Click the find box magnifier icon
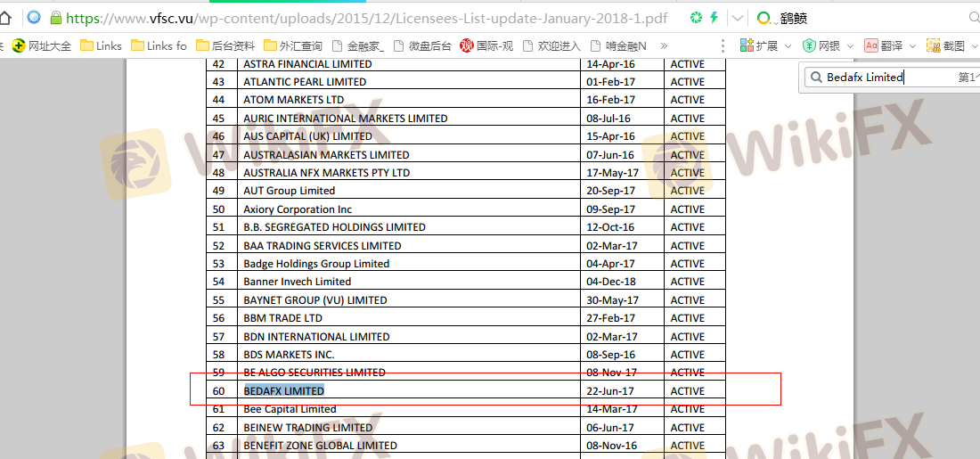Viewport: 980px width, 459px height. pos(815,78)
